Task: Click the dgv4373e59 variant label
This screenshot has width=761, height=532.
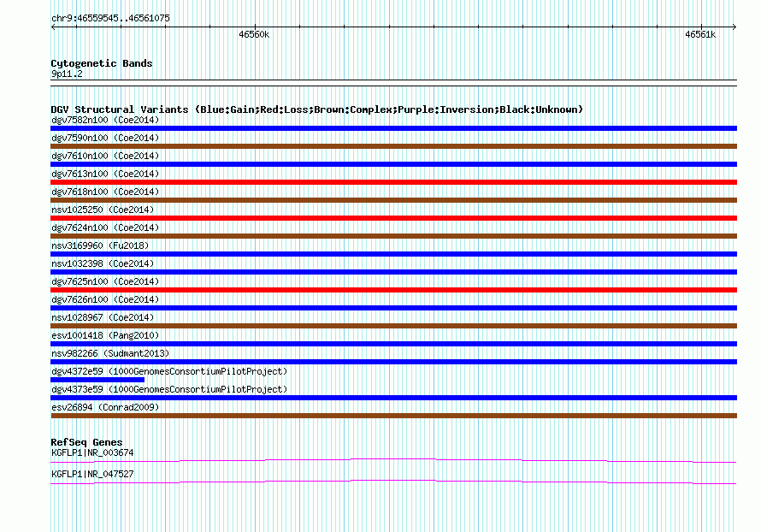Action: coord(169,389)
